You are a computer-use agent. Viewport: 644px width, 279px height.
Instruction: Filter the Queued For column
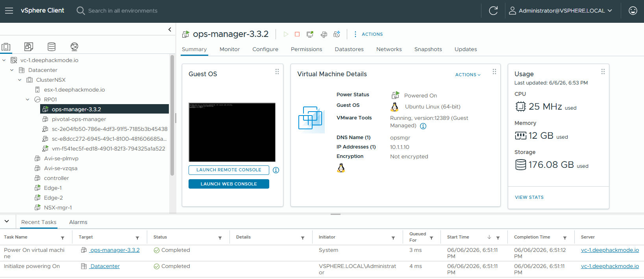coord(431,238)
